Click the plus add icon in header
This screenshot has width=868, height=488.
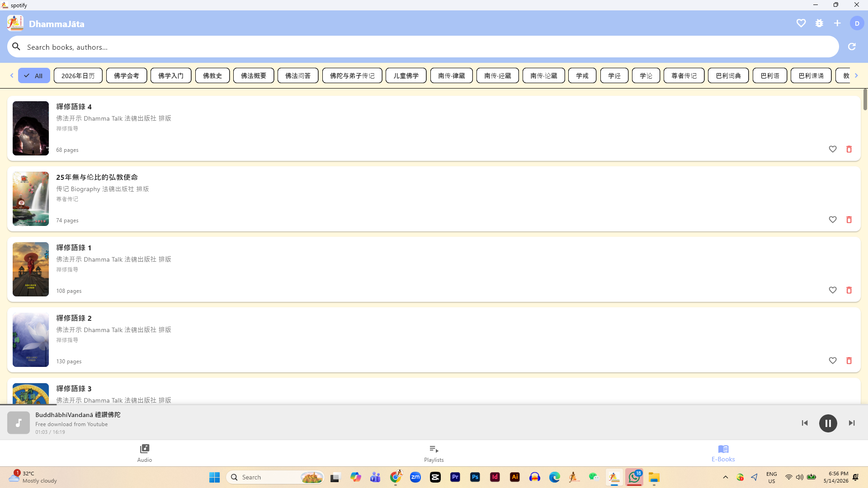(x=837, y=23)
